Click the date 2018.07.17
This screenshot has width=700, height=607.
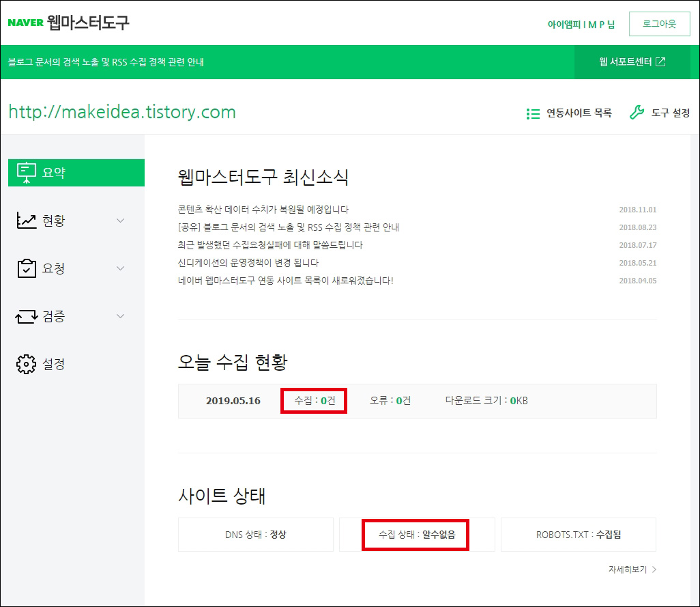point(637,245)
